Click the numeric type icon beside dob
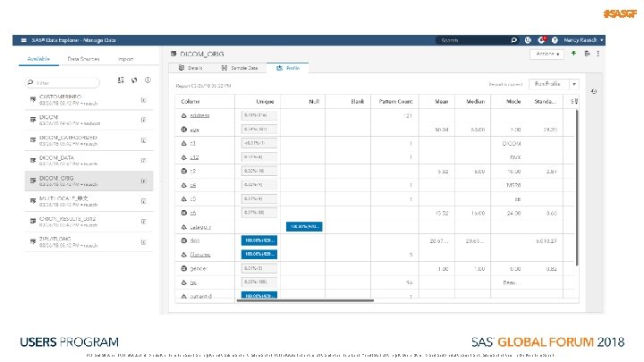 pos(184,240)
